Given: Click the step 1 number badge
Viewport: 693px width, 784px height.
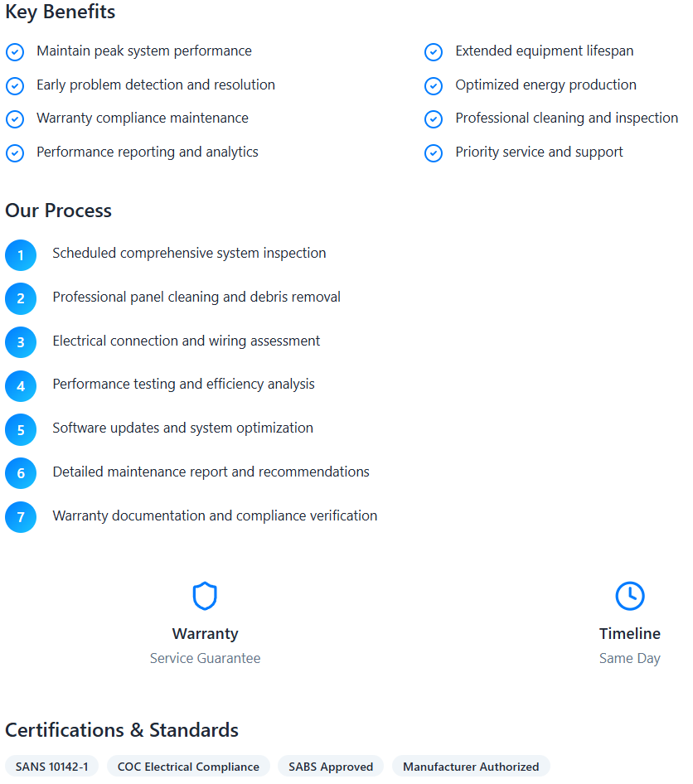Looking at the screenshot, I should click(21, 255).
